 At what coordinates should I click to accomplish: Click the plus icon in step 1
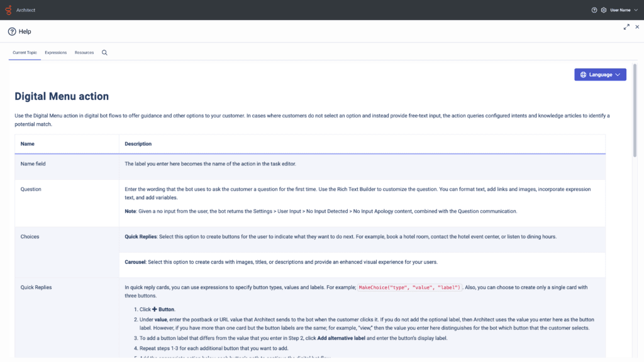pyautogui.click(x=155, y=310)
